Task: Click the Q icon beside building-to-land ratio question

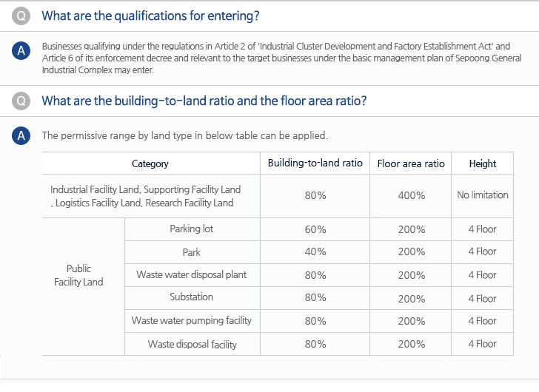Action: pyautogui.click(x=21, y=101)
